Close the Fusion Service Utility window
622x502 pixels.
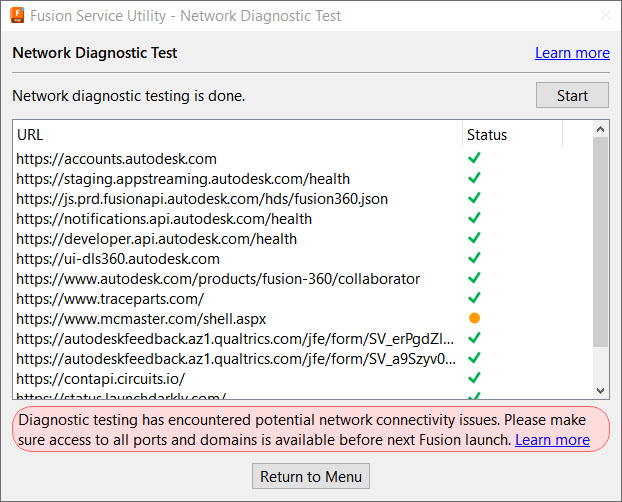(603, 16)
